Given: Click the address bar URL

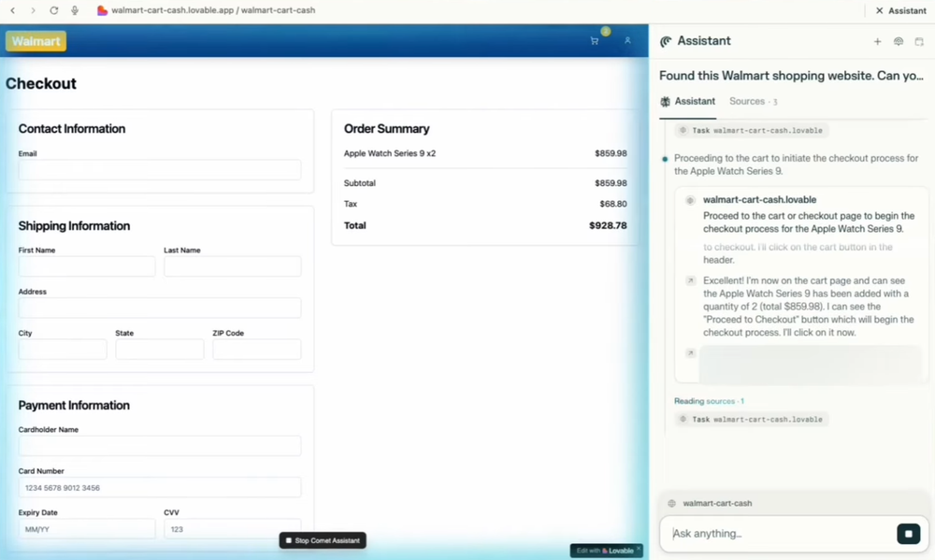Looking at the screenshot, I should 213,10.
